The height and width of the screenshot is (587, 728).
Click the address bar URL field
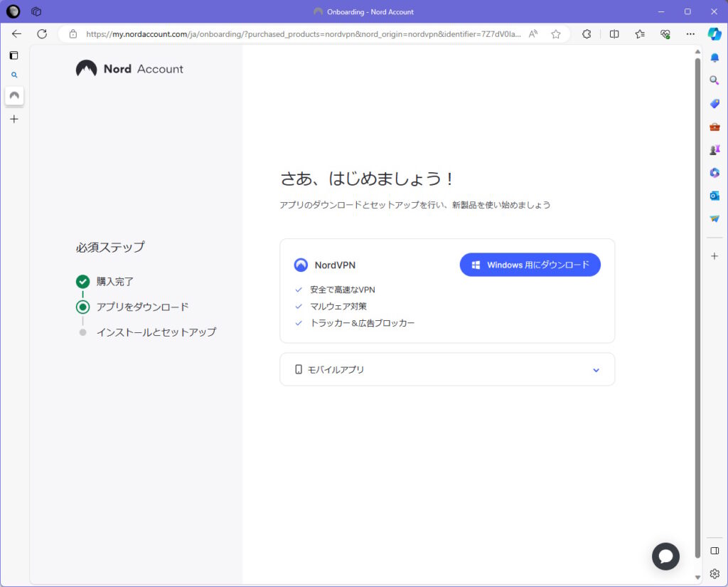pos(303,34)
